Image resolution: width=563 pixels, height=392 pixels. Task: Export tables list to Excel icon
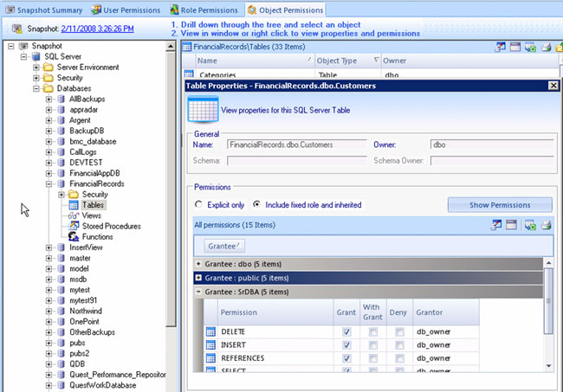530,47
